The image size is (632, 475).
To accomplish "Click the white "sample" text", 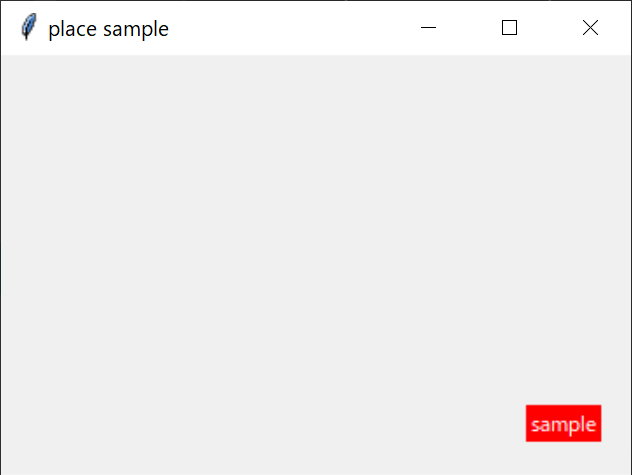I will tap(563, 424).
